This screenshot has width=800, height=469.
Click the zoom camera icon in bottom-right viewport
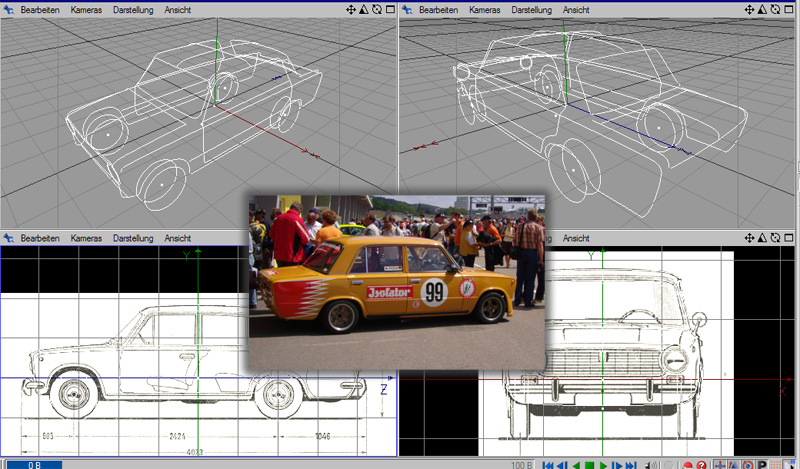[x=763, y=239]
